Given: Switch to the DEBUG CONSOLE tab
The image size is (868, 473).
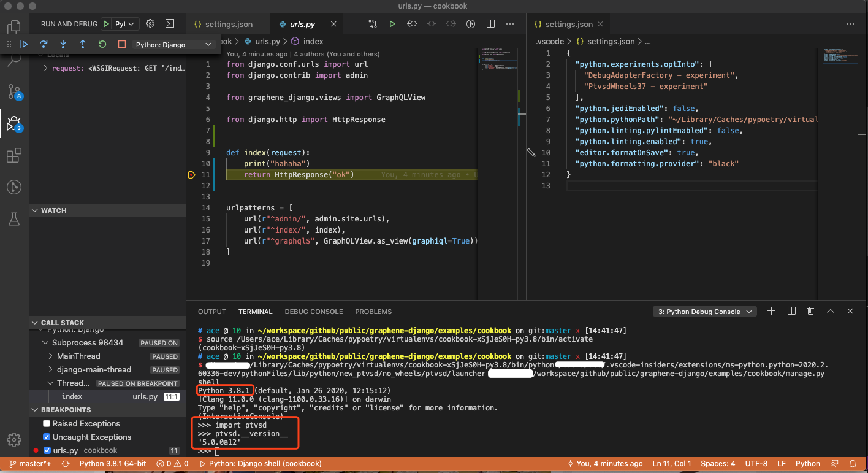Looking at the screenshot, I should [x=314, y=311].
